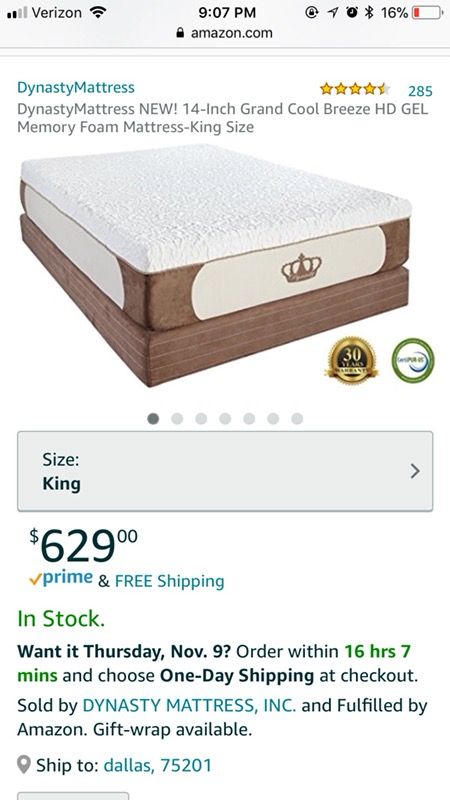
Task: Expand size options with the chevron arrow
Action: (x=415, y=471)
